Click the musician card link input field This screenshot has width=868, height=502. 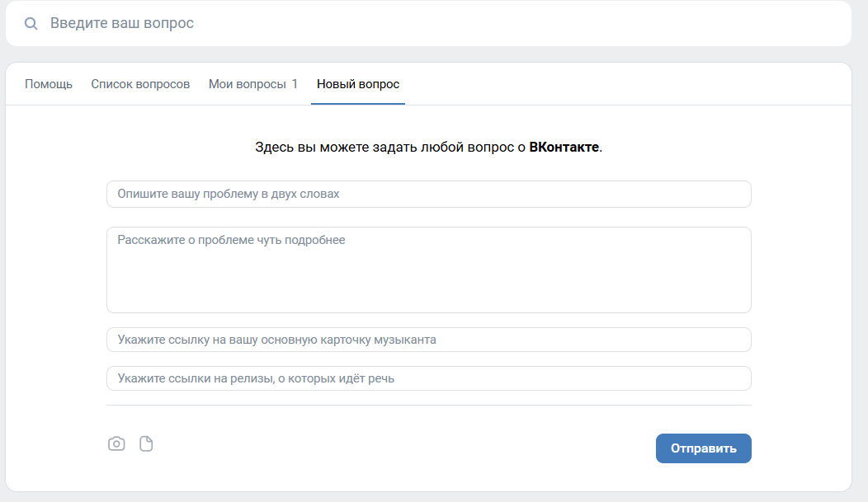[428, 340]
